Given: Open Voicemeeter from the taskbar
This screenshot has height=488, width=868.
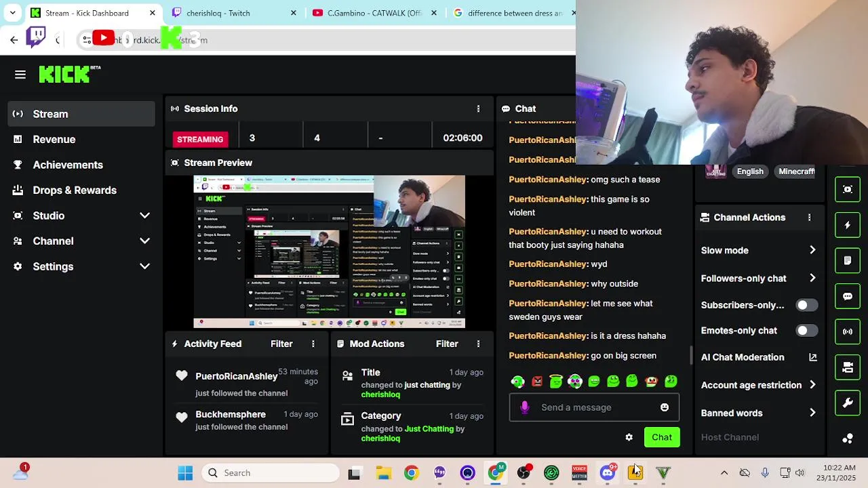Looking at the screenshot, I should point(579,472).
